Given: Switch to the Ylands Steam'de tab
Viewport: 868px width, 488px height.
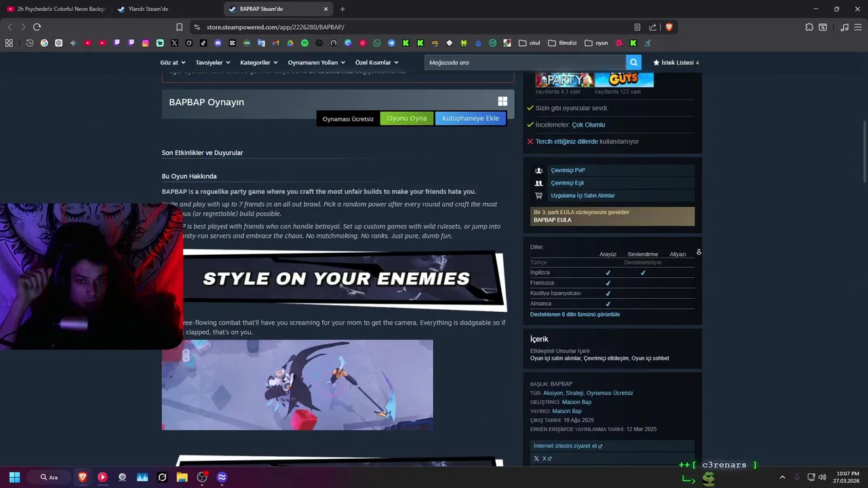Looking at the screenshot, I should point(166,9).
